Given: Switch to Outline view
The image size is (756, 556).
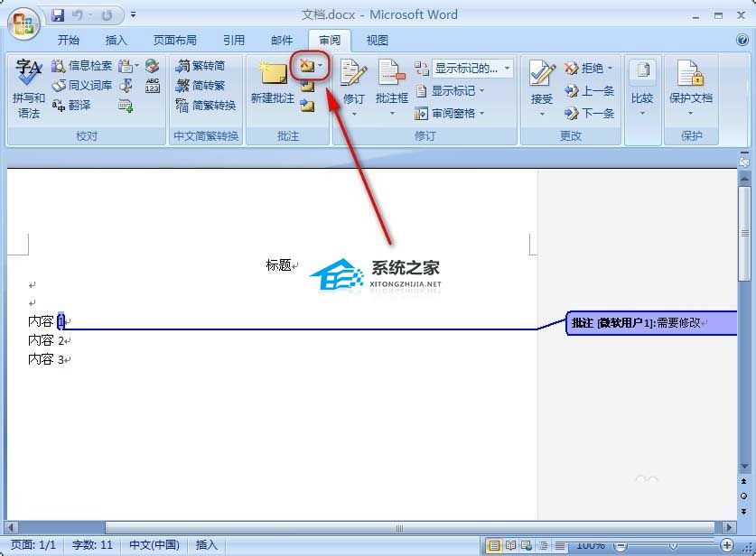Looking at the screenshot, I should (544, 546).
